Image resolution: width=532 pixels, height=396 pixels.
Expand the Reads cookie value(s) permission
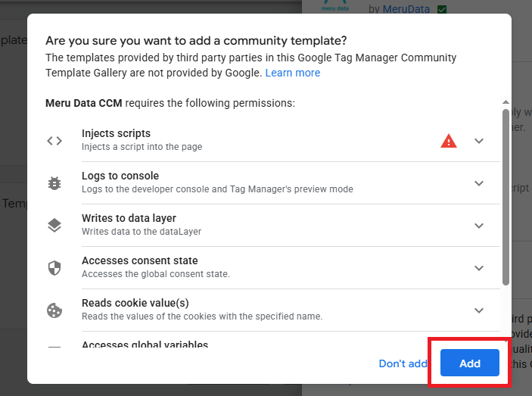coord(479,310)
